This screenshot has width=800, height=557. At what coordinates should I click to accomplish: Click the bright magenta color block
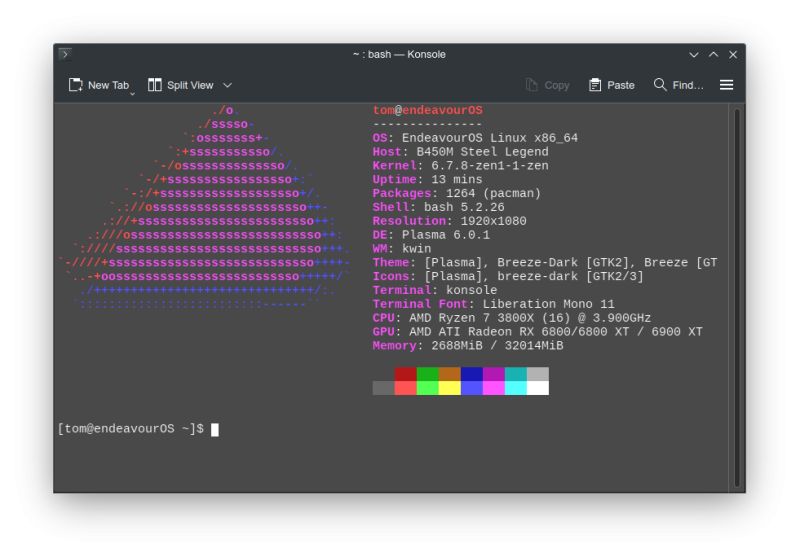(494, 388)
